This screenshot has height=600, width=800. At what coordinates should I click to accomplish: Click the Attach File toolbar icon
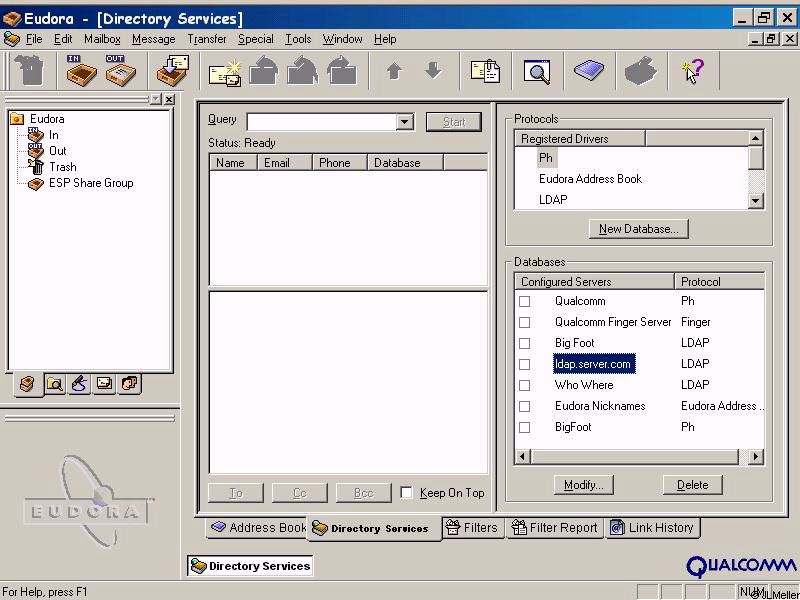[x=485, y=71]
